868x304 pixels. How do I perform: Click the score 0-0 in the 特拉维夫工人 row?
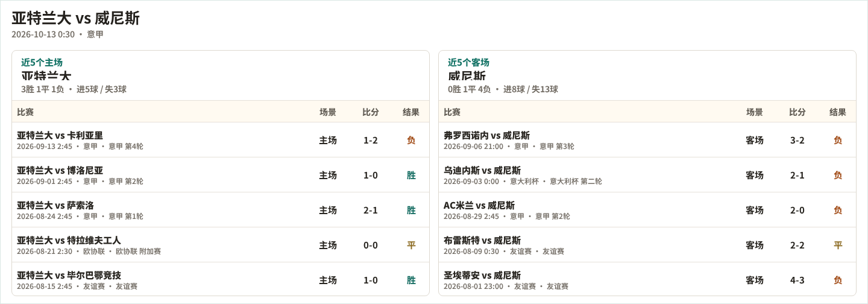coord(371,245)
